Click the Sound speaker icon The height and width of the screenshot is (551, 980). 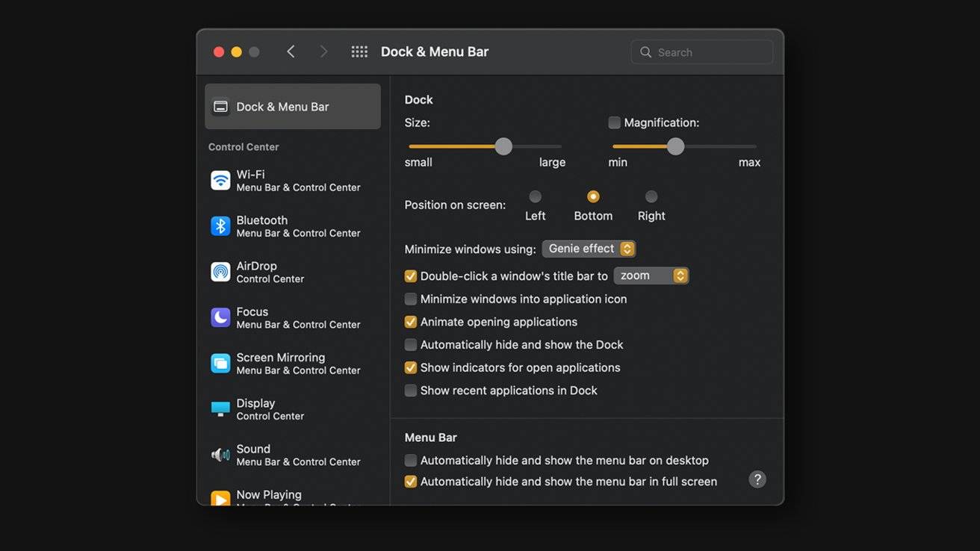pyautogui.click(x=220, y=455)
